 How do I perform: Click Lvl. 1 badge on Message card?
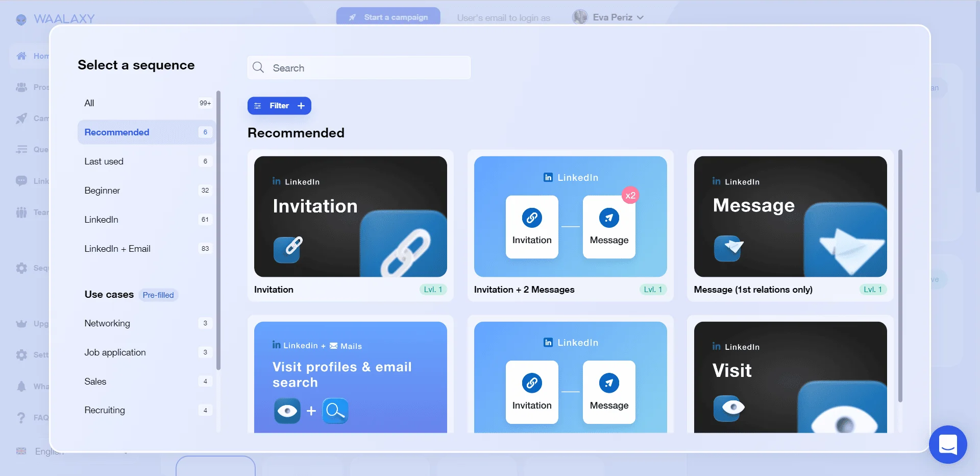(873, 290)
